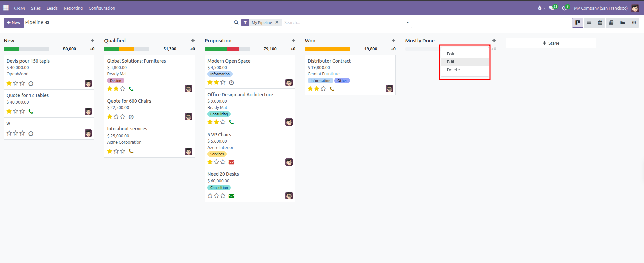
Task: Remove the My Pipeline filter
Action: (277, 22)
